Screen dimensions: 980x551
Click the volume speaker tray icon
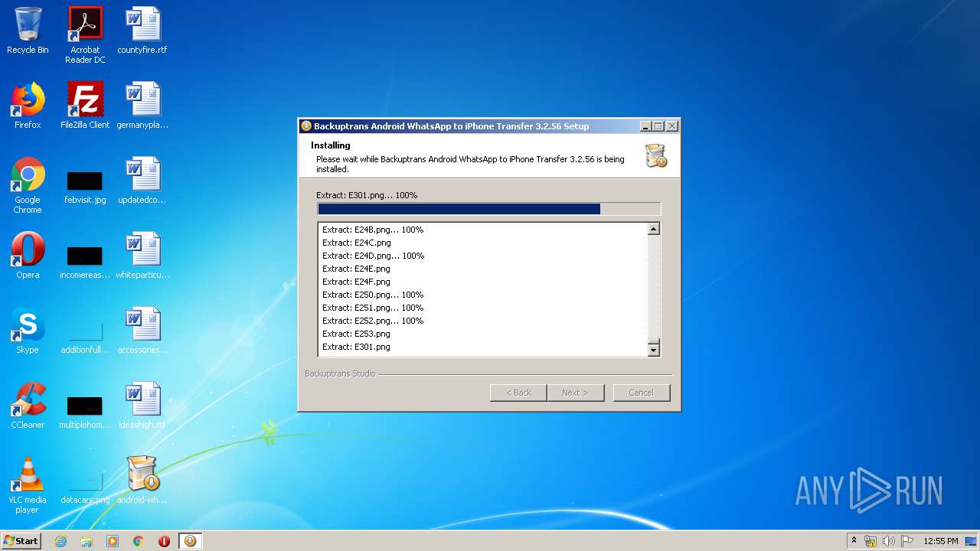[x=888, y=541]
